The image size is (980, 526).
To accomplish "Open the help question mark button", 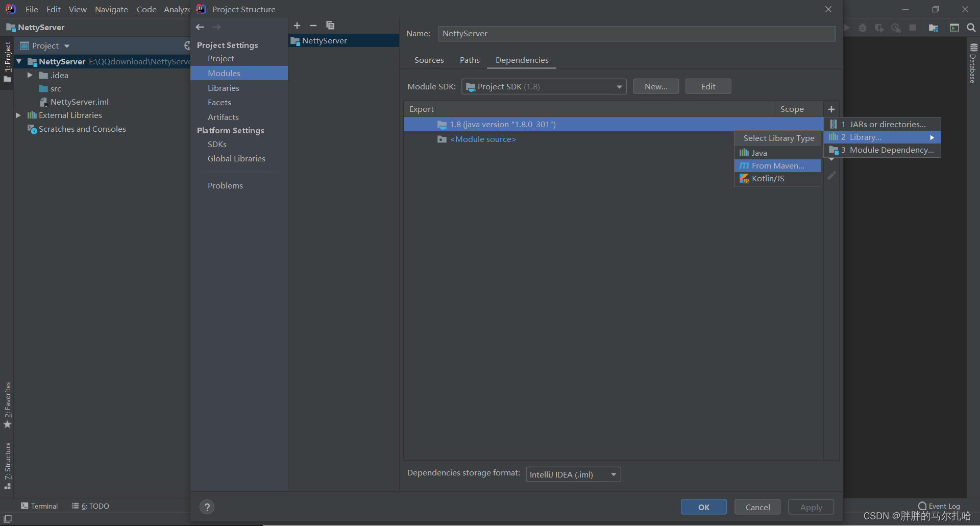I will pos(207,507).
